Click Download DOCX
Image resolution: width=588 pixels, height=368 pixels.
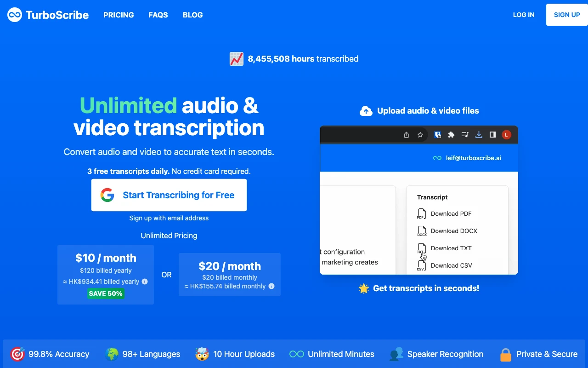click(454, 230)
